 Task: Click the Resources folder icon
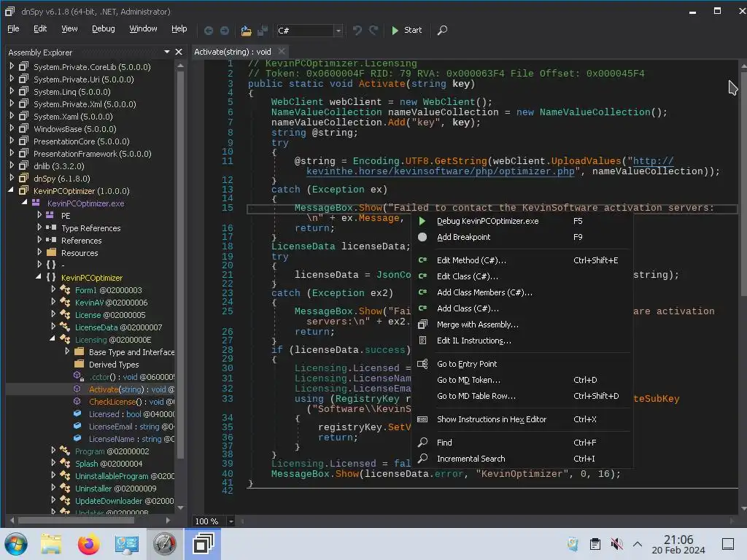(52, 252)
